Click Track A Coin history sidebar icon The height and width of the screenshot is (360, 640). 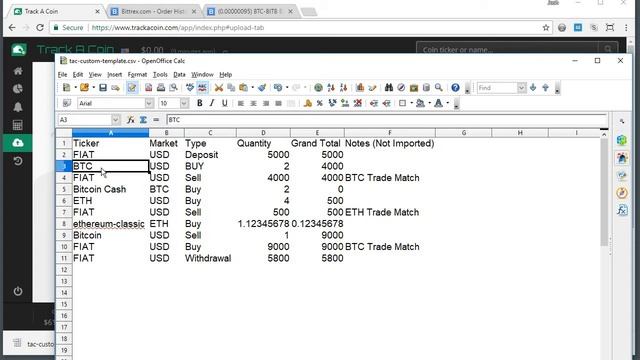(18, 161)
